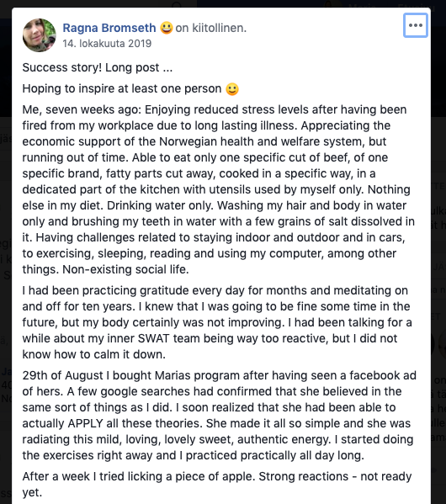Screen dimensions: 446x504
Task: Click the grinning emoji beside the author name
Action: click(166, 28)
